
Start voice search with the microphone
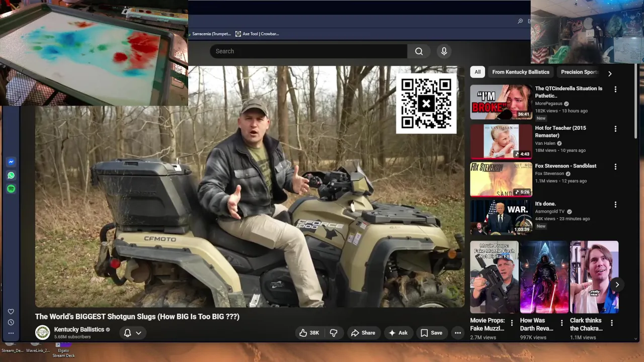click(x=444, y=51)
